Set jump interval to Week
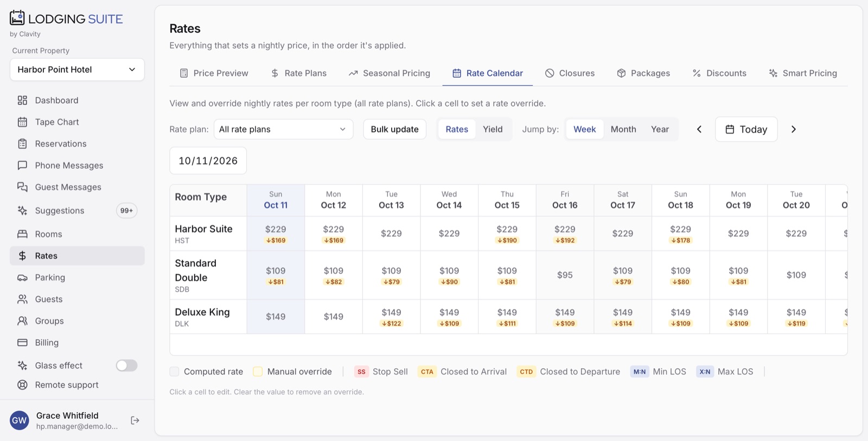The image size is (868, 441). 585,129
